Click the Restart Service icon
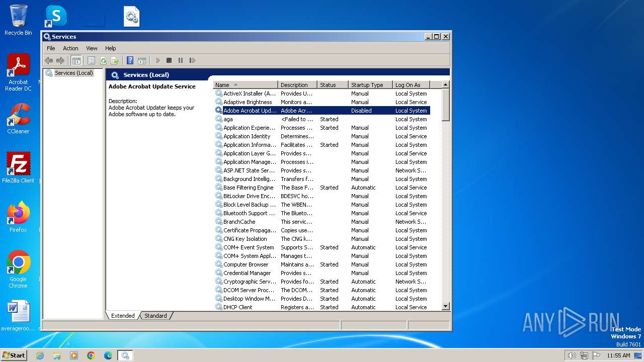The height and width of the screenshot is (362, 644). (x=192, y=60)
